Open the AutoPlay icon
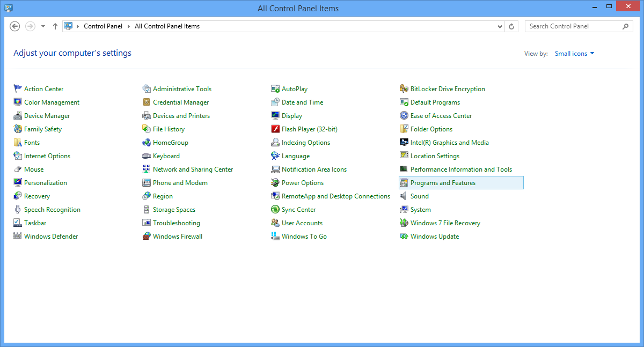The width and height of the screenshot is (644, 347). tap(275, 89)
